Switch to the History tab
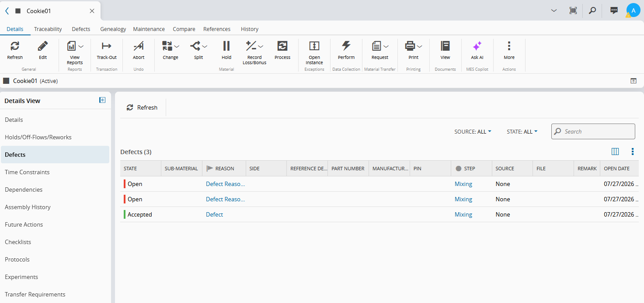This screenshot has height=303, width=644. pyautogui.click(x=250, y=29)
